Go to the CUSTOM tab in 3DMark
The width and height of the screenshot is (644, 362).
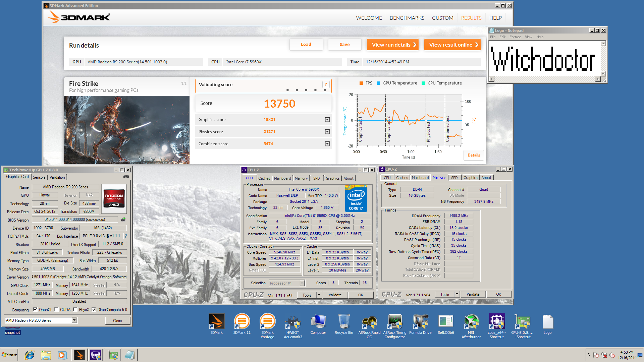442,18
